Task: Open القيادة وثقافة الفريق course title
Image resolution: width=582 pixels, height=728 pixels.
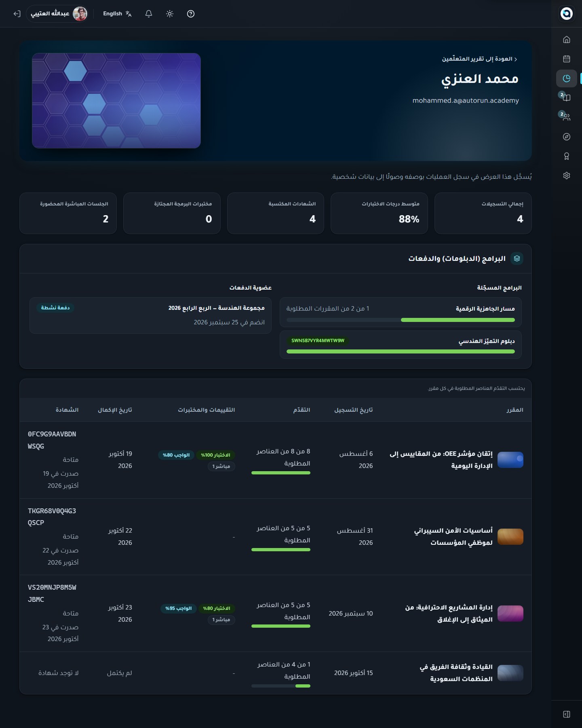Action: [456, 673]
